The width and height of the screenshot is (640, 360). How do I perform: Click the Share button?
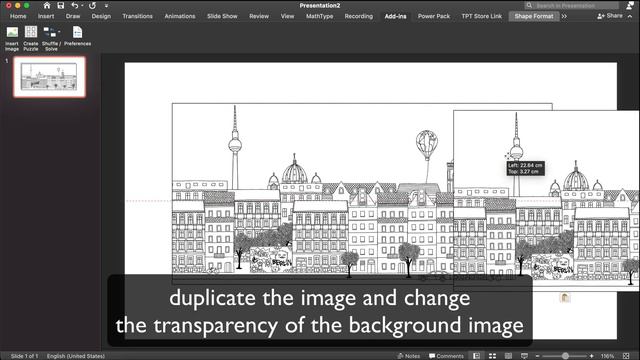[609, 16]
